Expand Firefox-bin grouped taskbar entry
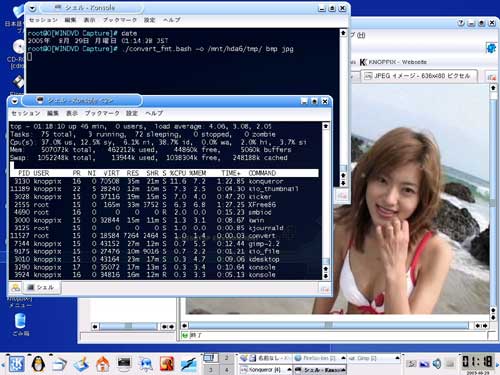Image resolution: width=500 pixels, height=375 pixels. click(x=319, y=358)
